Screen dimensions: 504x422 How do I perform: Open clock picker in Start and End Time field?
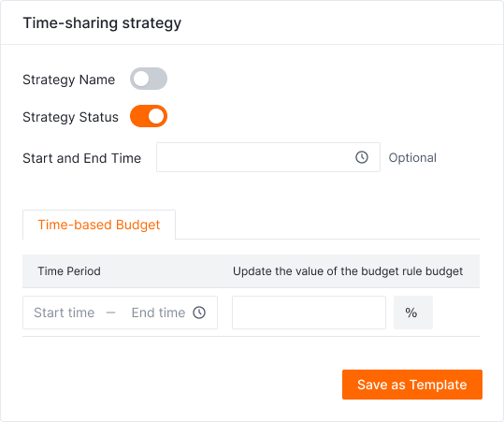pos(362,157)
